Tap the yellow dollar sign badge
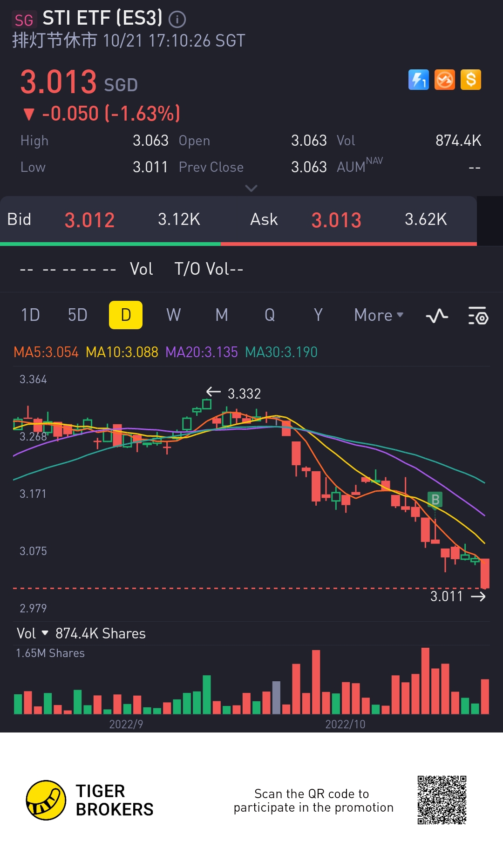Viewport: 503px width, 868px height. (x=470, y=80)
